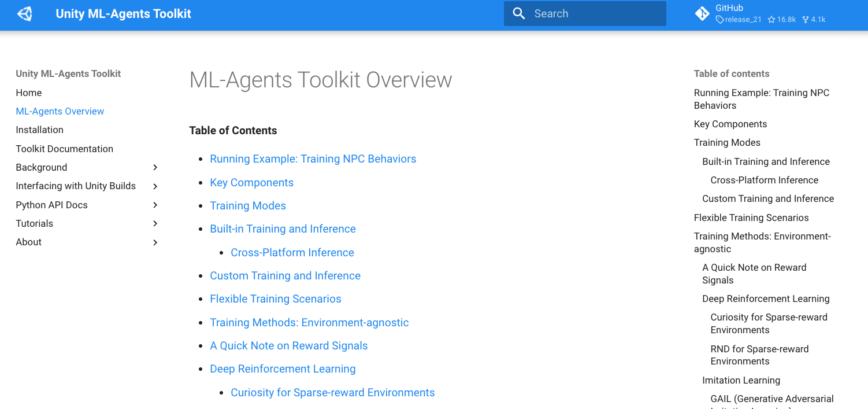Jump to Imitation Learning in right TOC
The image size is (868, 409).
coord(741,380)
